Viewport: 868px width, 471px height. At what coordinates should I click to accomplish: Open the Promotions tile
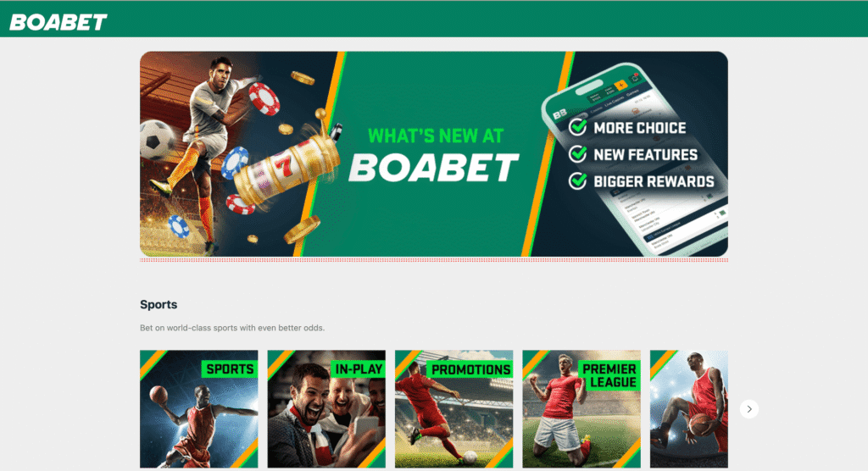point(454,409)
